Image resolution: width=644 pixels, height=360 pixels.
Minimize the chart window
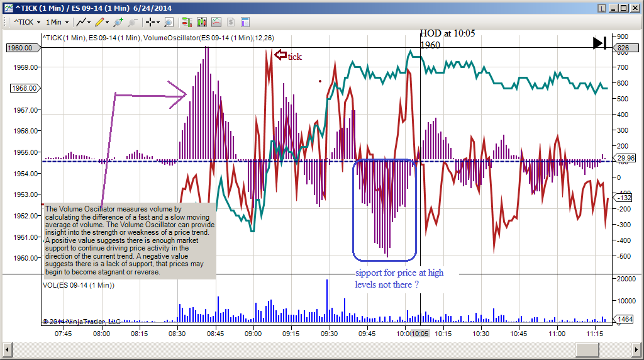614,8
